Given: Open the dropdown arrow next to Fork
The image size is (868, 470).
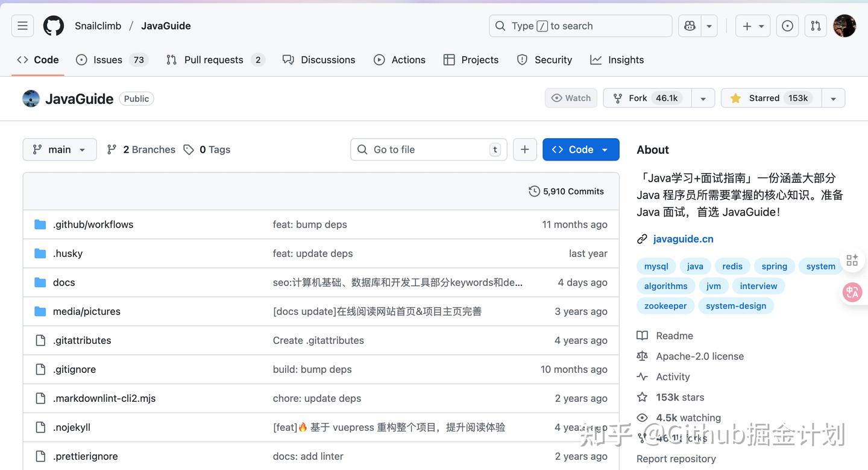Looking at the screenshot, I should point(703,97).
